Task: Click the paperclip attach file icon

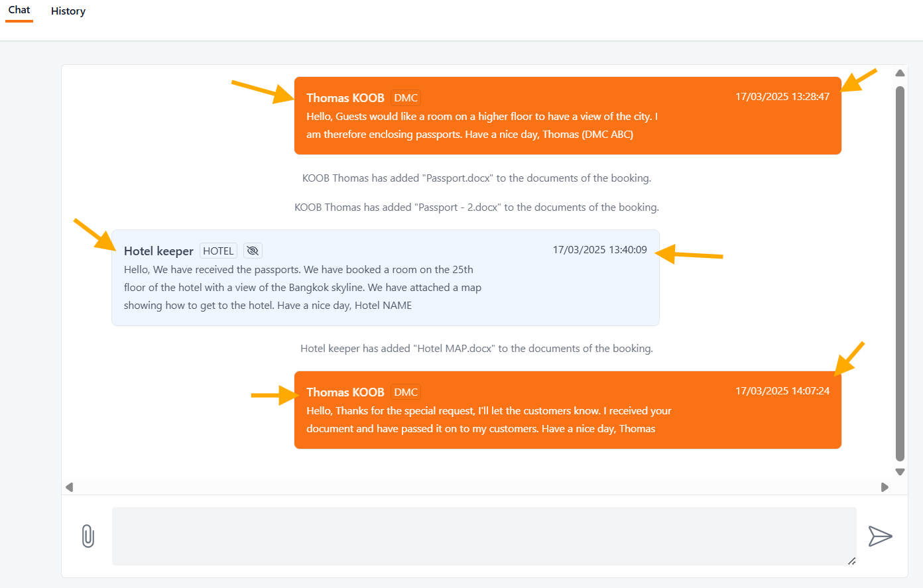Action: [x=88, y=536]
